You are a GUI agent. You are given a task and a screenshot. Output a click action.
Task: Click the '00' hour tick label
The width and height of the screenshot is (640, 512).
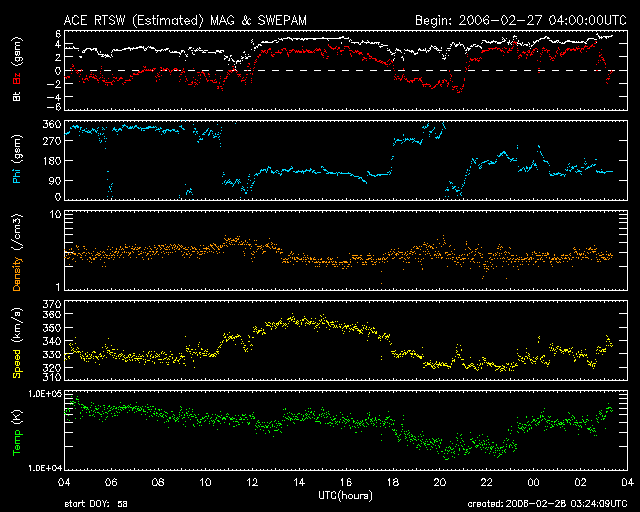(533, 482)
